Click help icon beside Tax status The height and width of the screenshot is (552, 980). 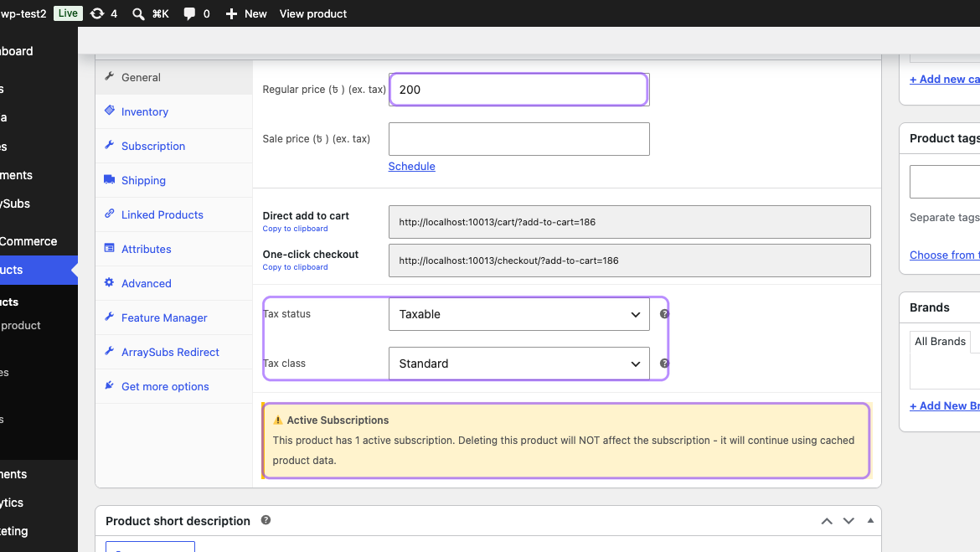coord(664,314)
